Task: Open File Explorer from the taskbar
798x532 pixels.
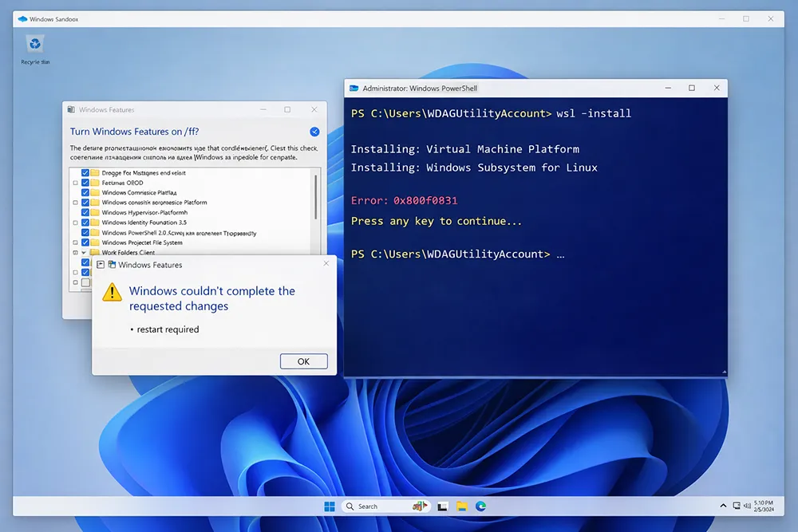Action: 461,506
